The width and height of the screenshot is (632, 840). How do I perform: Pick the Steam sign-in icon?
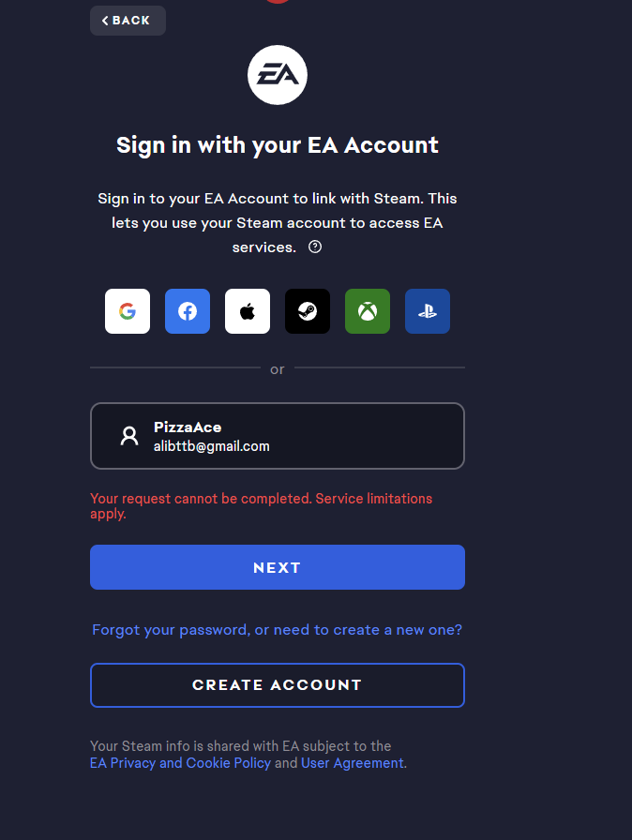tap(308, 311)
